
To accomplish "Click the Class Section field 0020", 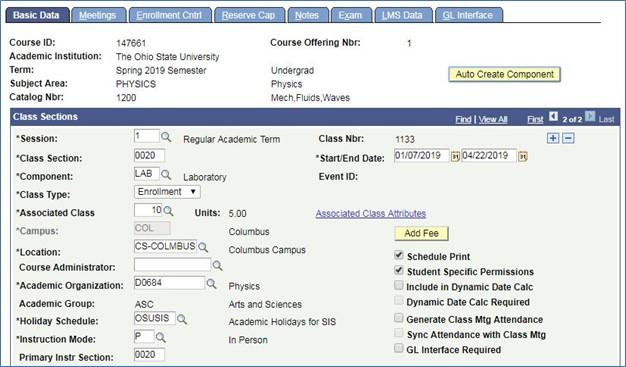I will point(149,155).
